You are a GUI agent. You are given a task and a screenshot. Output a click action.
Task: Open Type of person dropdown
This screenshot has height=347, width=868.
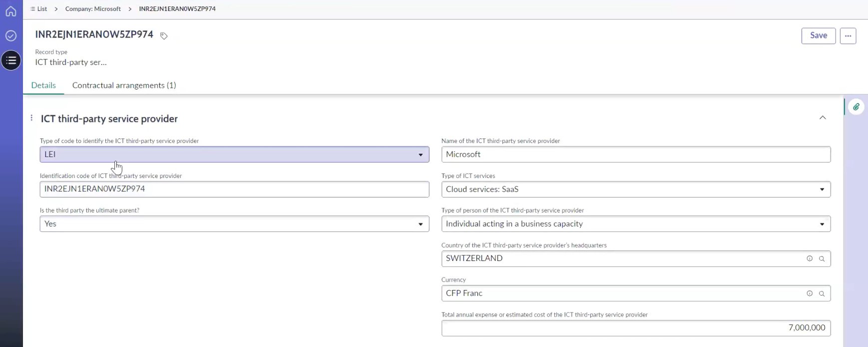[x=636, y=224]
